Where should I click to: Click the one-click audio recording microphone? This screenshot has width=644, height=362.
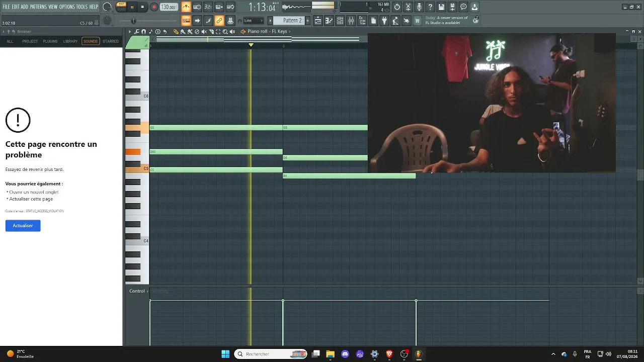click(x=419, y=7)
